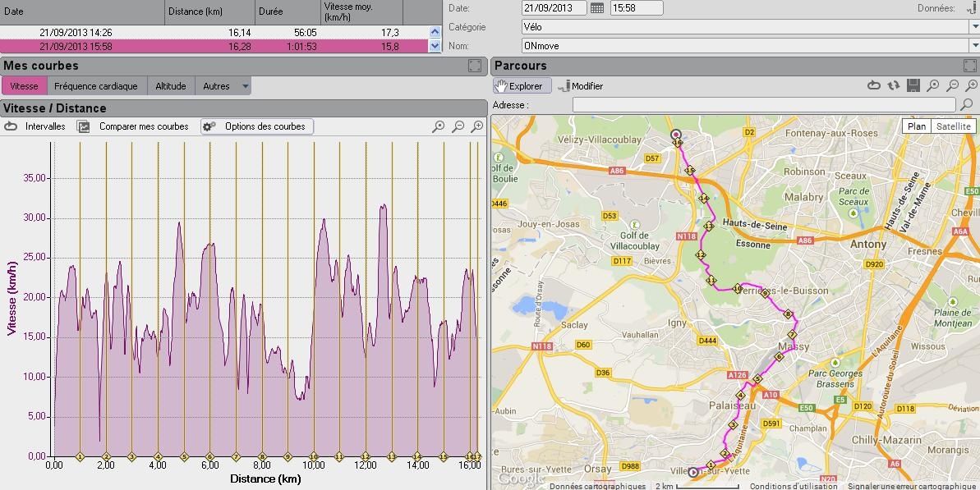Reset zoom on the speed chart
The image size is (980, 490).
pyautogui.click(x=439, y=126)
